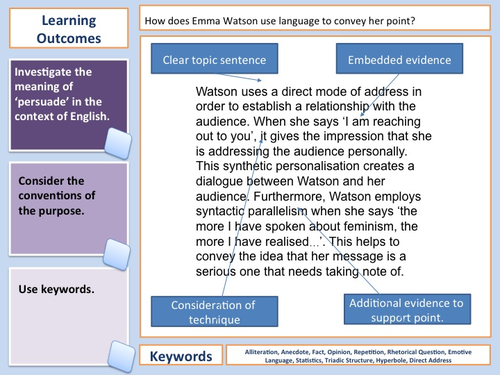Click arrow tip pointing at 'parallelism'

[300, 209]
